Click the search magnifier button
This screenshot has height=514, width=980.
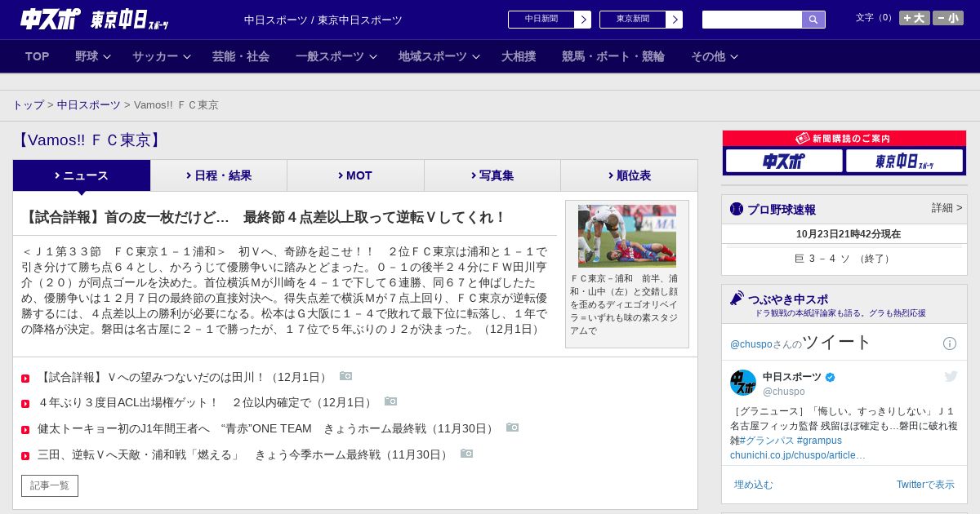(813, 20)
